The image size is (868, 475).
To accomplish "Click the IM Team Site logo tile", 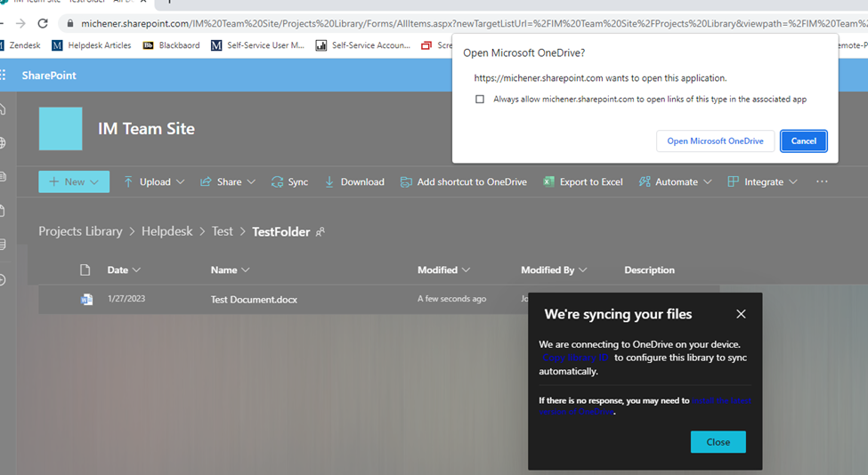I will point(61,129).
